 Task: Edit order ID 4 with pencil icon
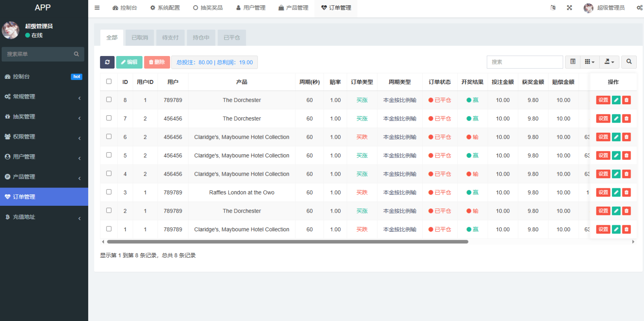(616, 174)
